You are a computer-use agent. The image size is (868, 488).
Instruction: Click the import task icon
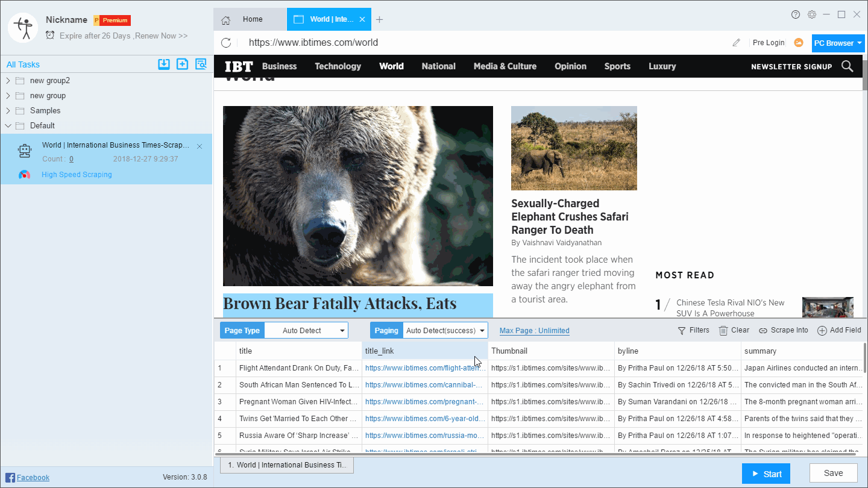tap(164, 64)
